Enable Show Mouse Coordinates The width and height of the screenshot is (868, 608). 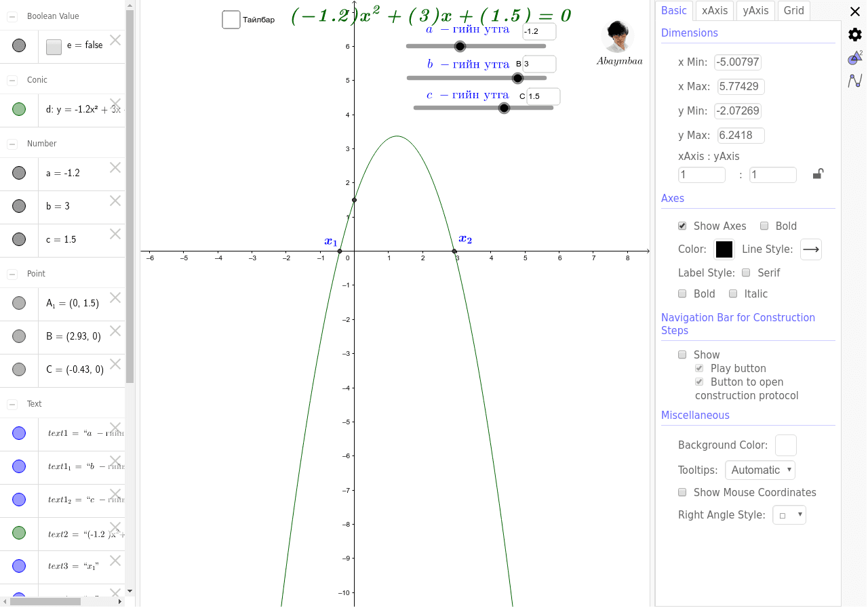(682, 492)
